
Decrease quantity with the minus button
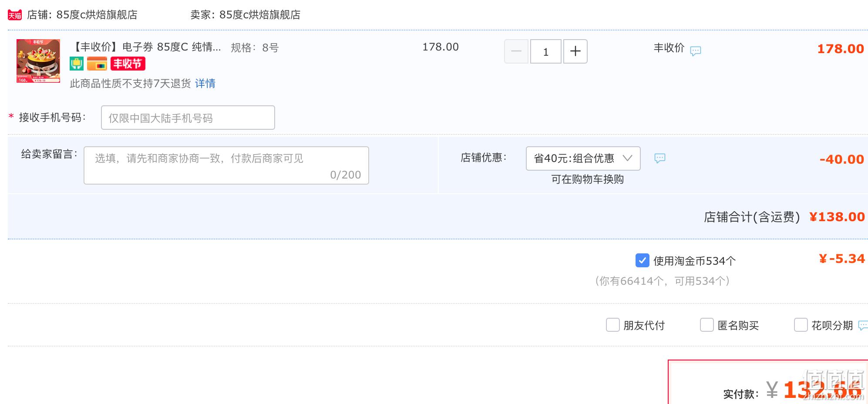(516, 51)
